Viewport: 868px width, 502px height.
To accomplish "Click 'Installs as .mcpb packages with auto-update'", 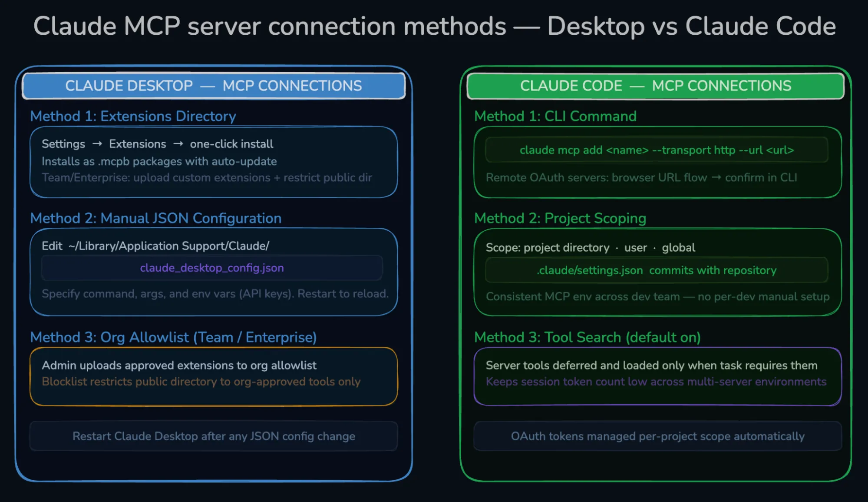I will 159,161.
